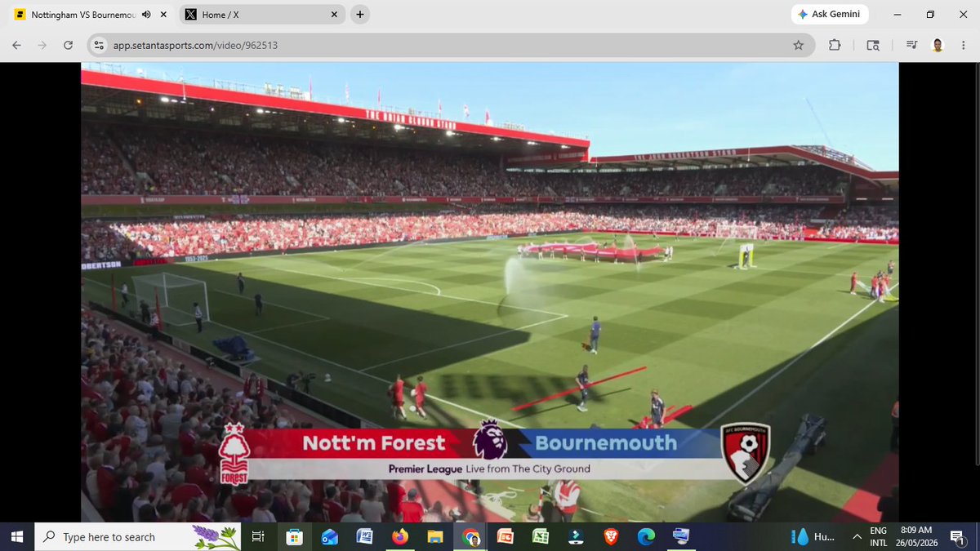
Task: Bookmark this page with the star icon
Action: tap(799, 46)
